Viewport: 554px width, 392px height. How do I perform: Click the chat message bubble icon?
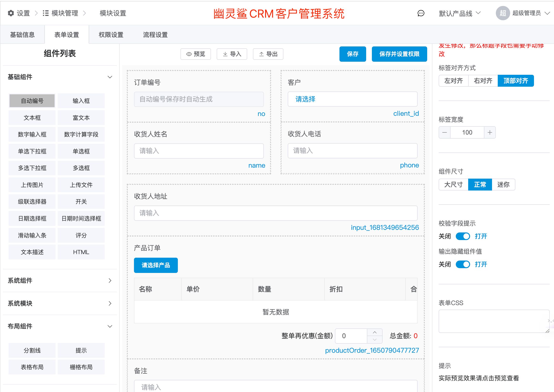coord(421,13)
